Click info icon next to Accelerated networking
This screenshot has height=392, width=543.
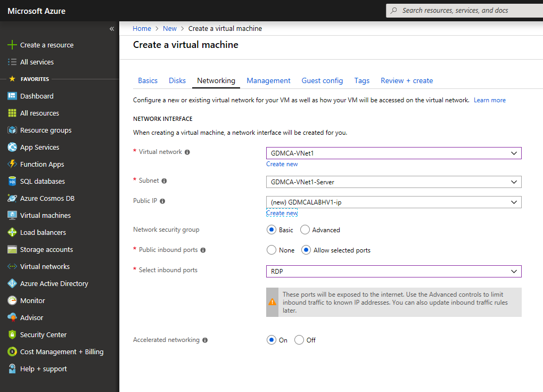click(205, 340)
